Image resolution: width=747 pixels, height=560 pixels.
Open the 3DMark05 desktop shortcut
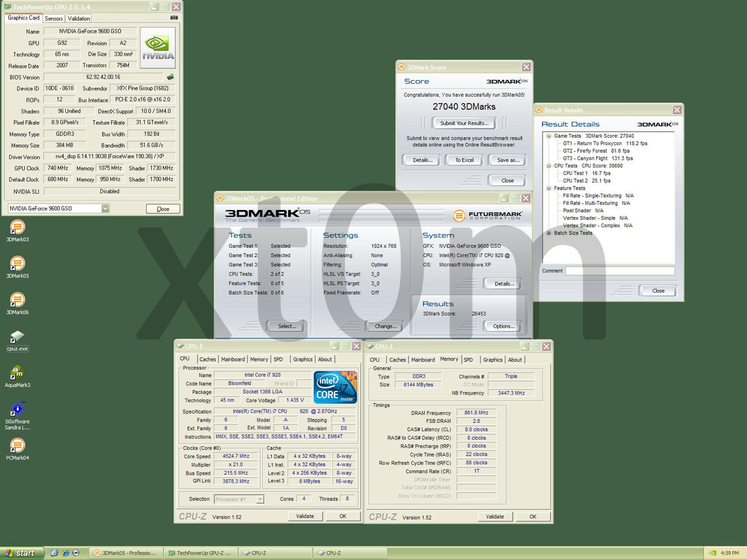click(x=18, y=268)
